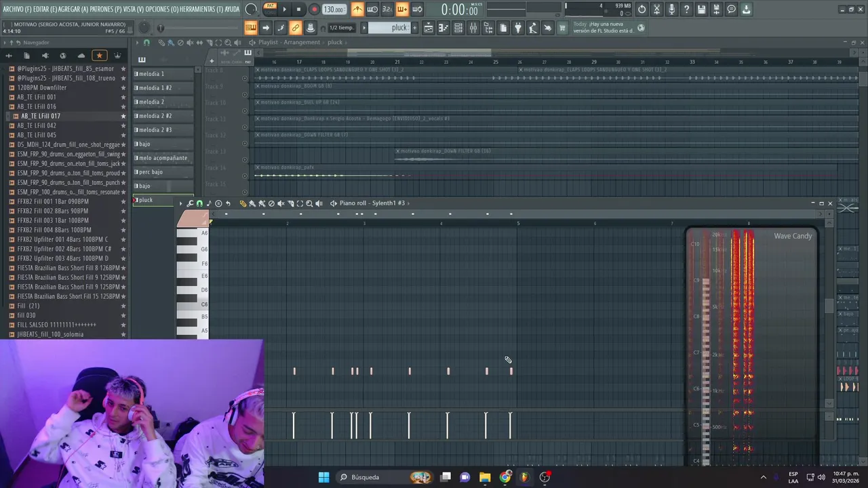Open Windows Start button on taskbar

[x=323, y=477]
